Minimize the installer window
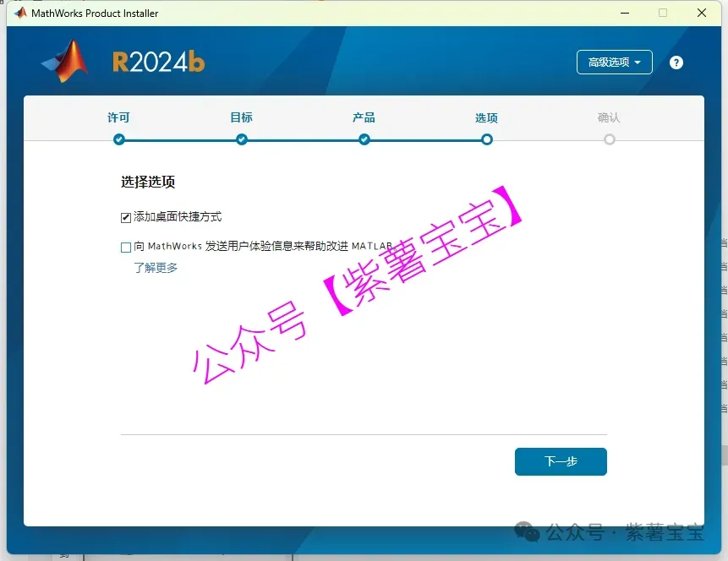The image size is (728, 561). [x=625, y=13]
